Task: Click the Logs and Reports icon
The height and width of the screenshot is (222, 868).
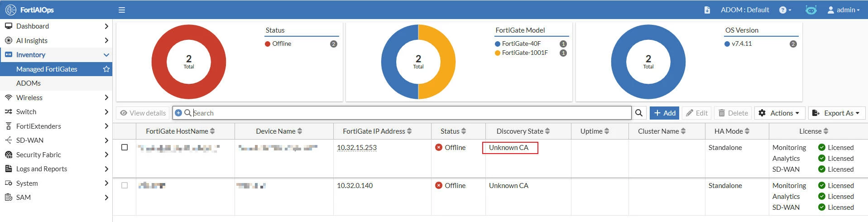Action: tap(8, 169)
